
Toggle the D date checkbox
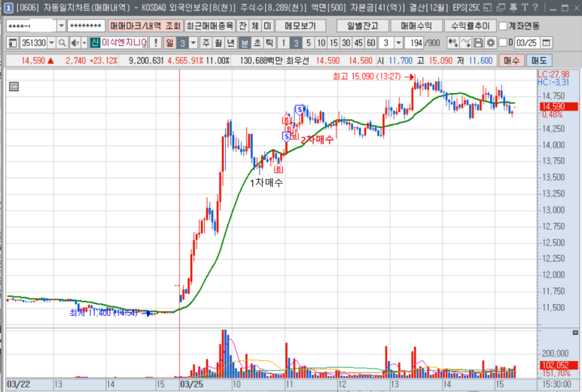point(502,42)
